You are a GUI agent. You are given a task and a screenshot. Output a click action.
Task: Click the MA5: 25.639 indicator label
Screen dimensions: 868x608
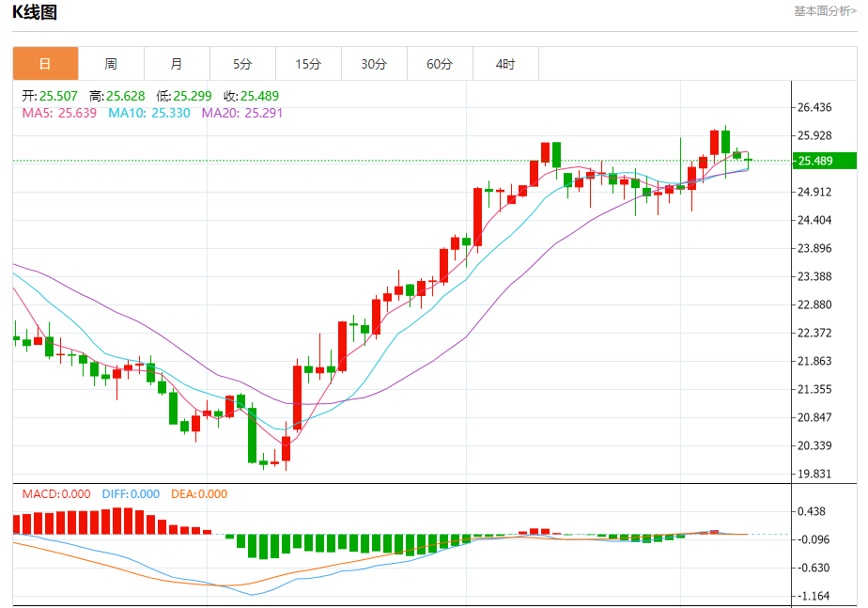59,113
